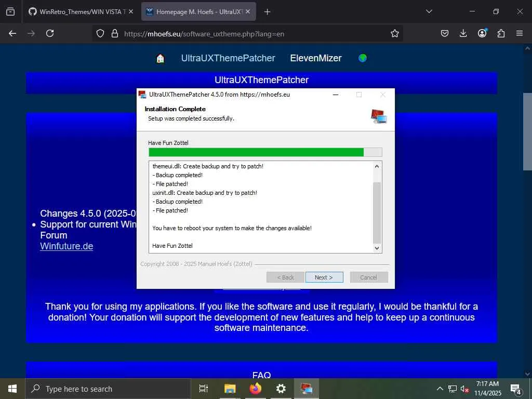This screenshot has width=532, height=399.
Task: Click the installer log scrollbar thumb
Action: [x=377, y=212]
